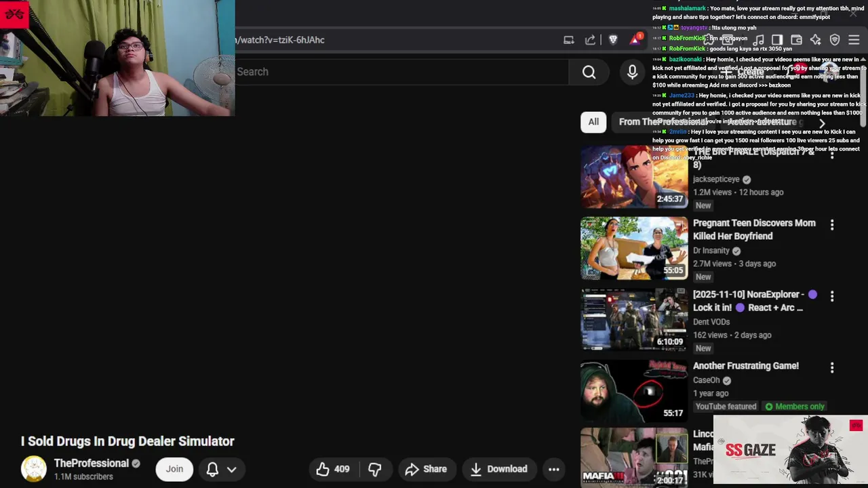Viewport: 868px width, 488px height.
Task: Open the Brave VPN shield icon
Action: (835, 40)
